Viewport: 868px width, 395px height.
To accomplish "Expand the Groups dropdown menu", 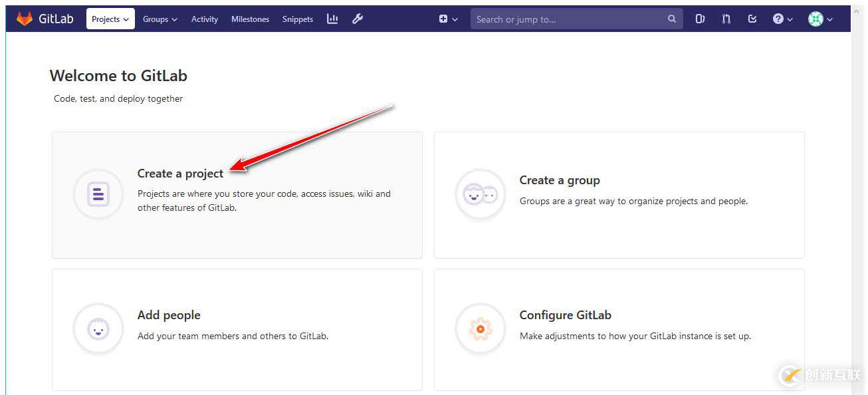I will pos(160,19).
